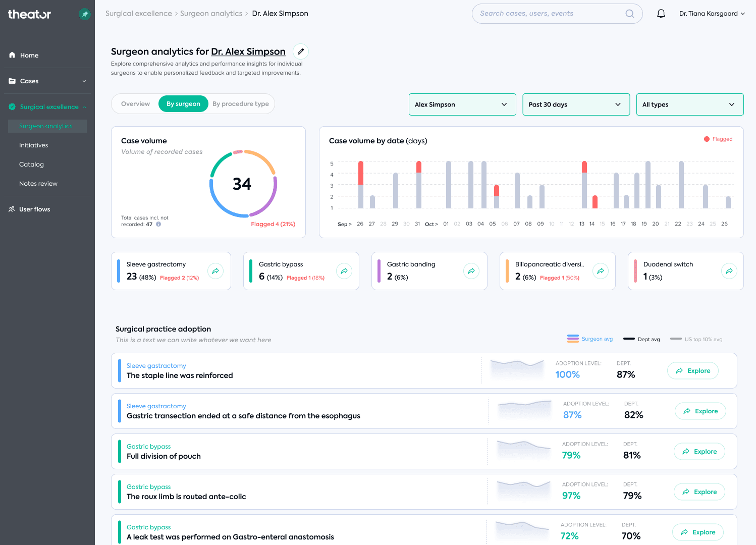Image resolution: width=756 pixels, height=545 pixels.
Task: Open Duodenal switch card share arrow
Action: pos(729,271)
